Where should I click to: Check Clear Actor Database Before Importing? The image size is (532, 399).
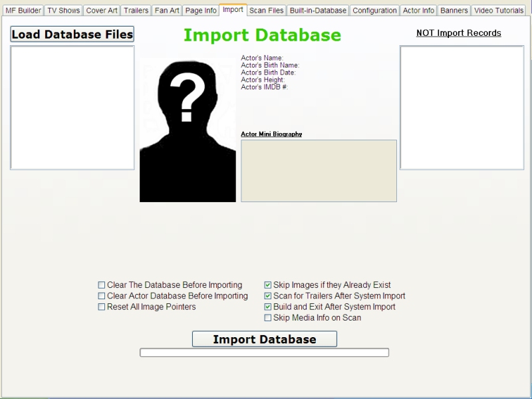click(101, 296)
